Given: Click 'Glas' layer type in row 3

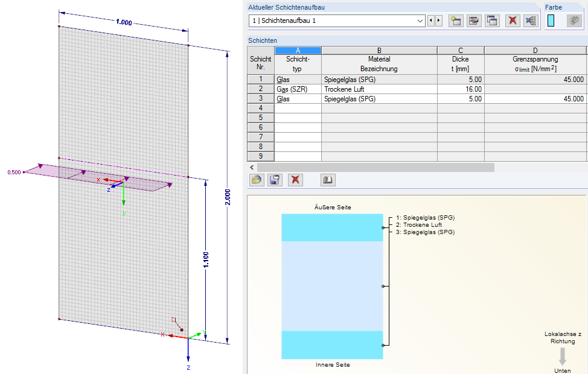Looking at the screenshot, I should (298, 99).
